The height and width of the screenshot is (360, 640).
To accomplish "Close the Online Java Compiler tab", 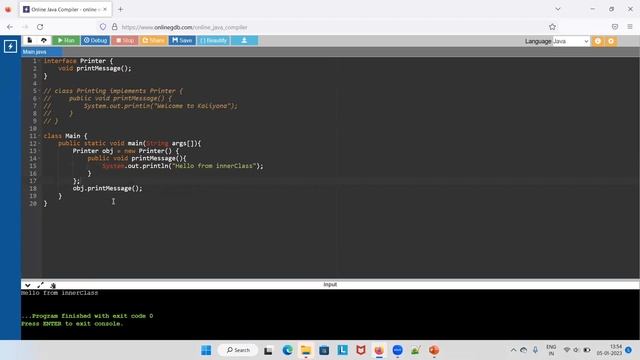I will tap(105, 9).
